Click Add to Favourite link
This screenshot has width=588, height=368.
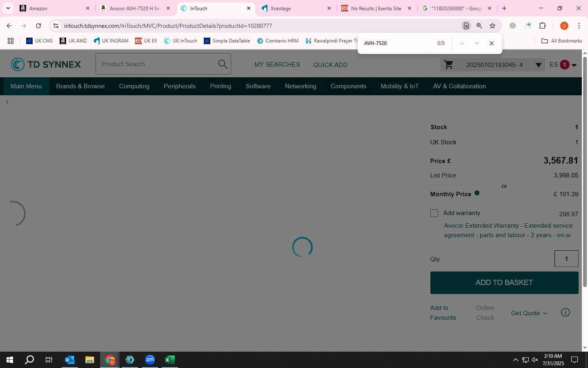point(443,313)
